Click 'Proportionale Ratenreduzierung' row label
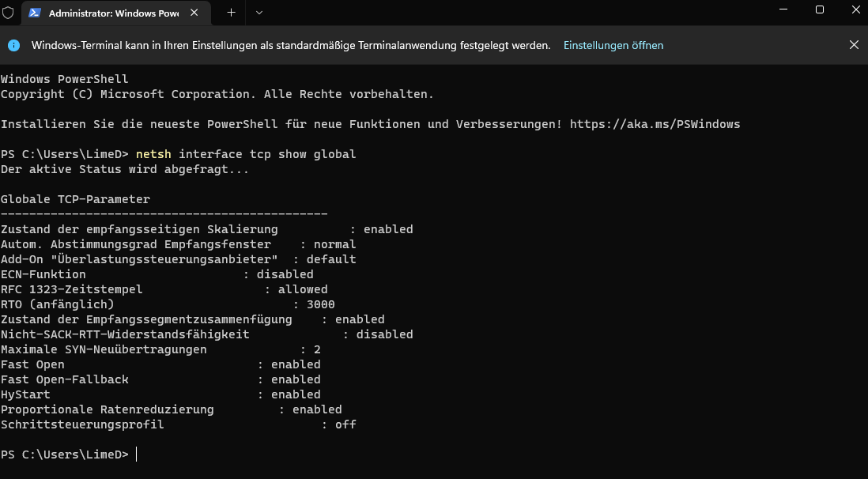 (107, 409)
